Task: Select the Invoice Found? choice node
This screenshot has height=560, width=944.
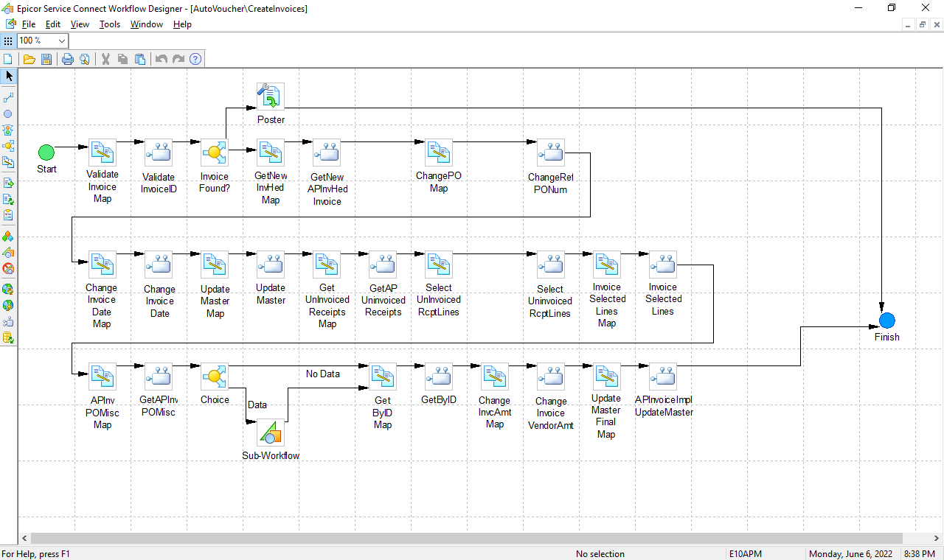Action: tap(215, 153)
